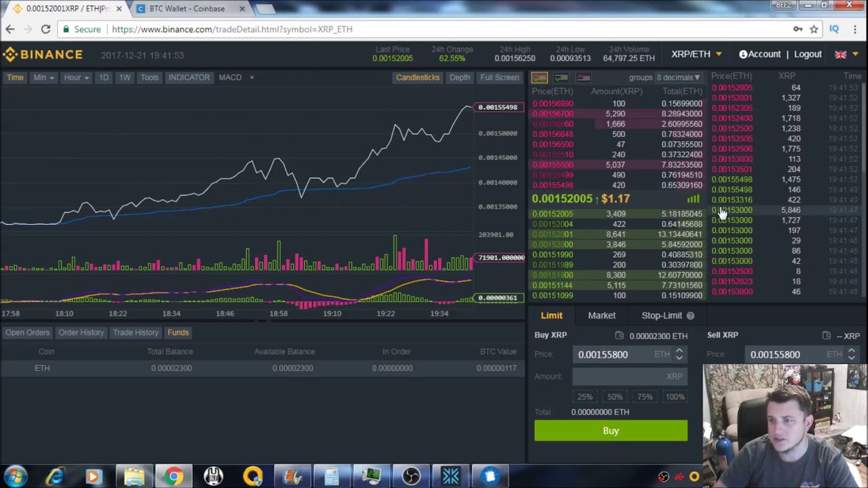
Task: Click the green Buy button
Action: tap(610, 431)
